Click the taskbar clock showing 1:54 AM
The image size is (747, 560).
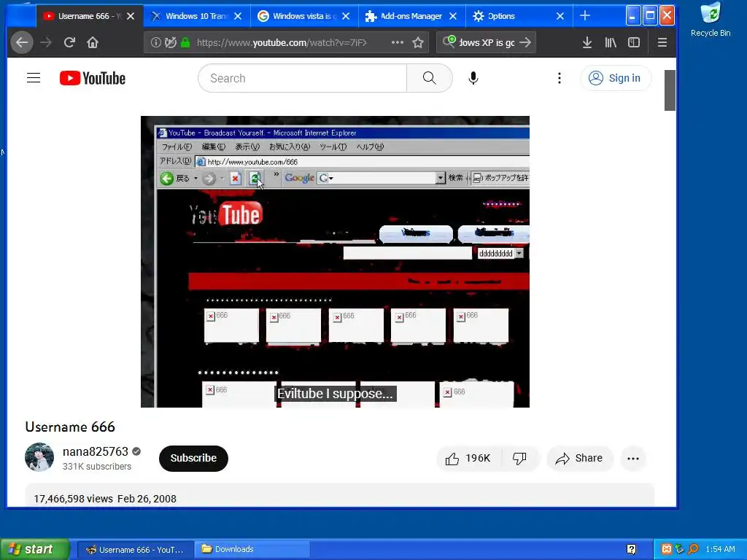tap(720, 549)
